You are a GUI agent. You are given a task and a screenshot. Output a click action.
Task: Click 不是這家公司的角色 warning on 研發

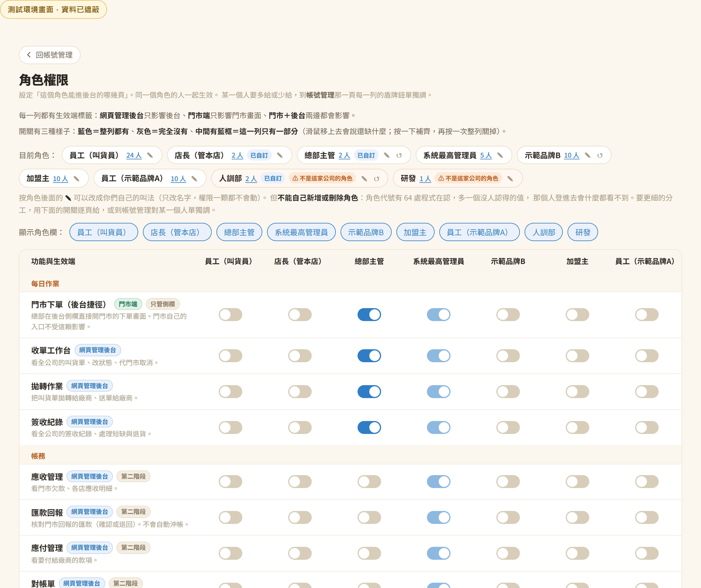point(468,178)
